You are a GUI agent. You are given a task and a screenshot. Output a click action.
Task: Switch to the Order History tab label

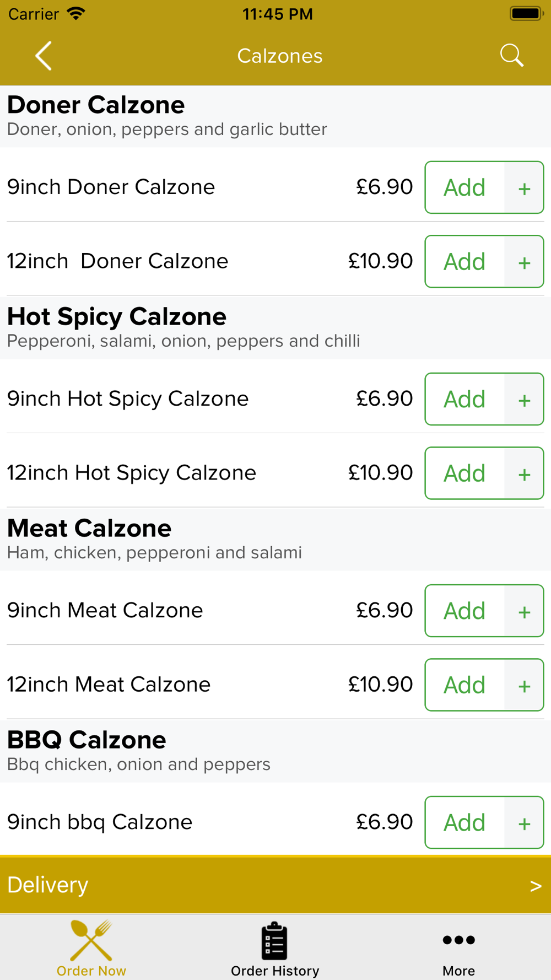click(275, 971)
